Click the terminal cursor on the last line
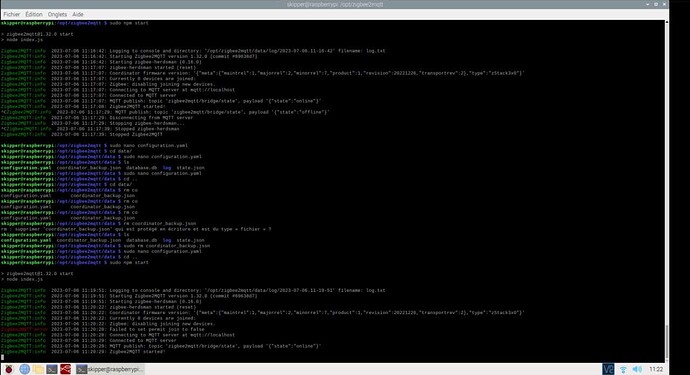Viewport: 690px width, 375px height. coord(2,357)
